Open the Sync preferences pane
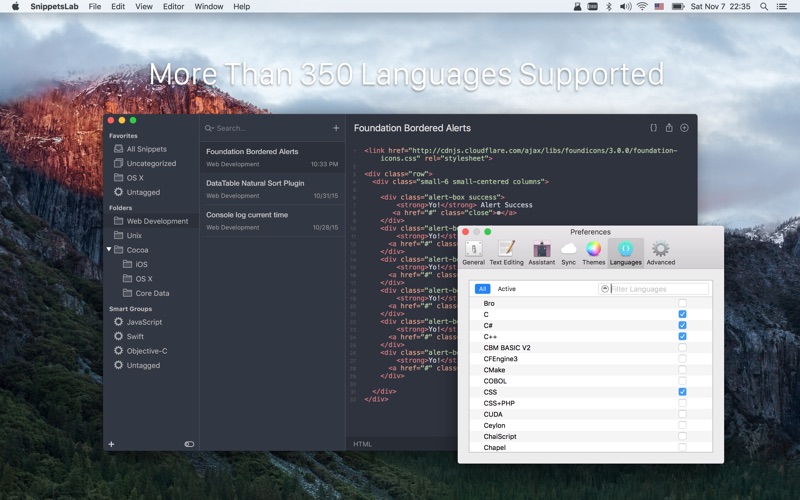Screen dimensions: 800x500 coord(568,252)
